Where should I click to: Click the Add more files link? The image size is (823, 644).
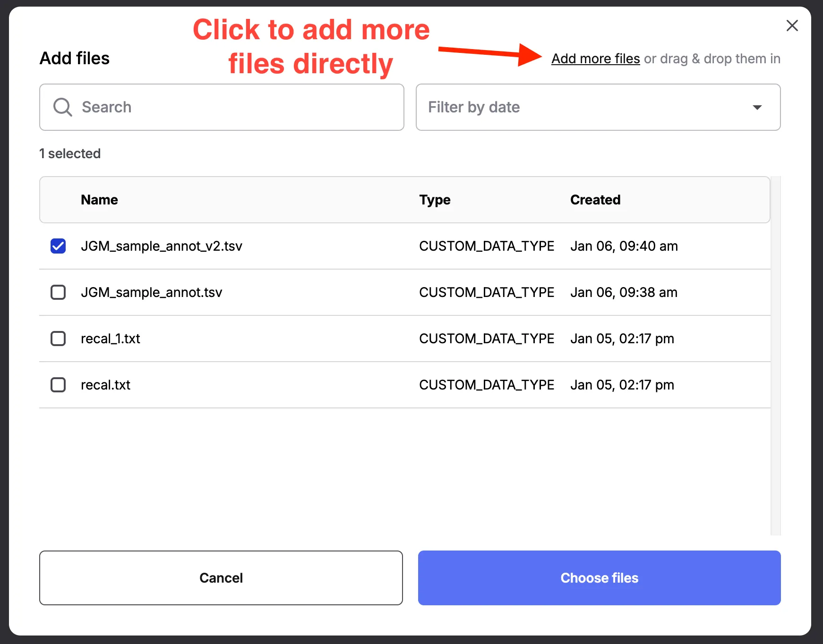pos(595,59)
